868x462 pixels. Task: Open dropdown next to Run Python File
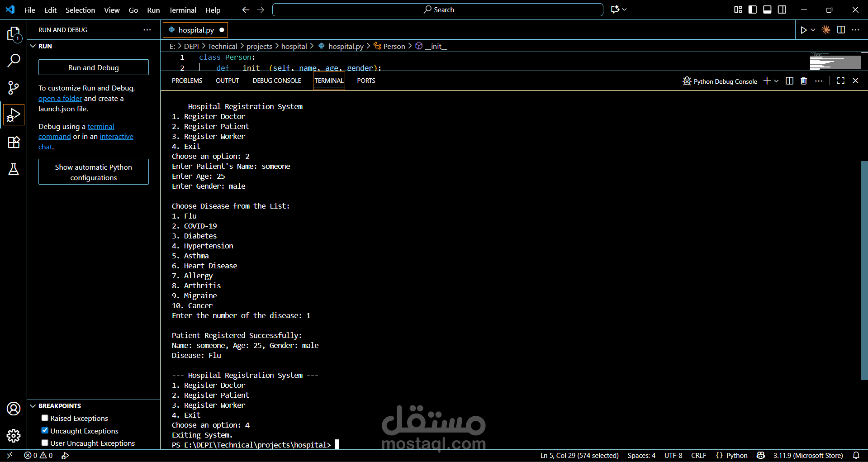tap(813, 30)
